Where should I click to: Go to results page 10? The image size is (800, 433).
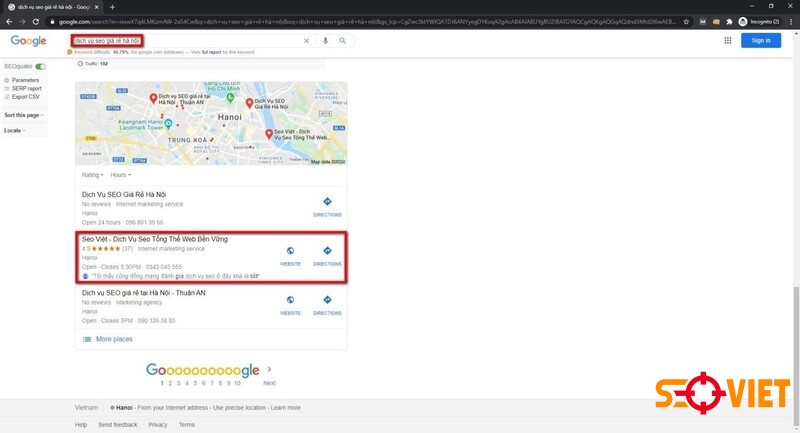pyautogui.click(x=237, y=383)
